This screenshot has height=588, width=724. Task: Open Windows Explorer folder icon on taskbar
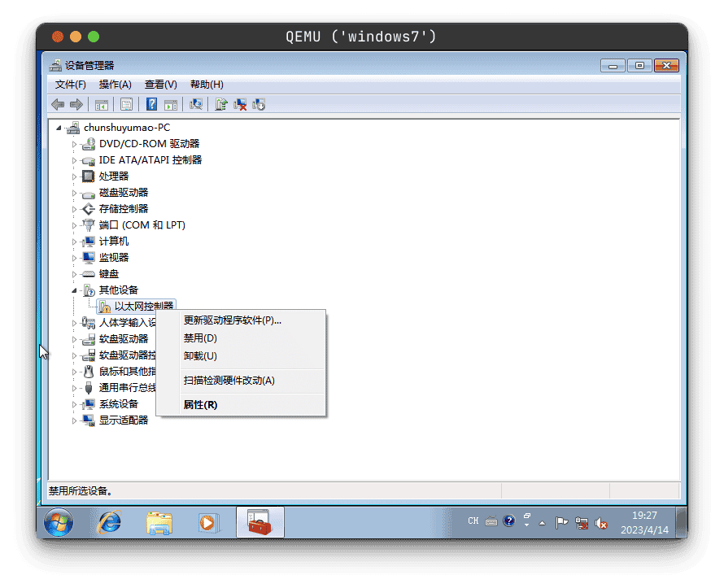coord(159,523)
